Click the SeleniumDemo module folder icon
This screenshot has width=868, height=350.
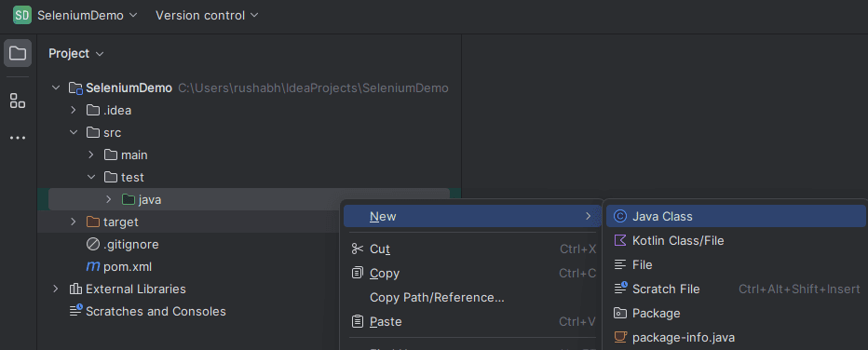click(75, 88)
